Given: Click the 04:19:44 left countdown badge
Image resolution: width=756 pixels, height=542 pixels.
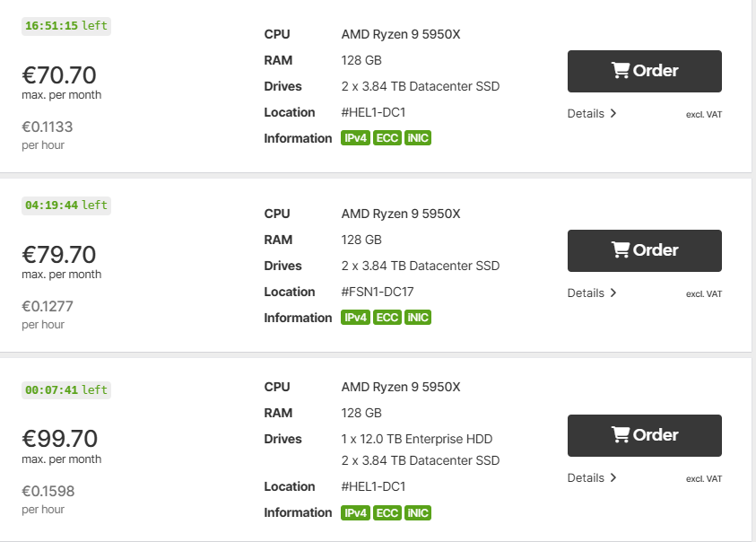Looking at the screenshot, I should (x=66, y=205).
